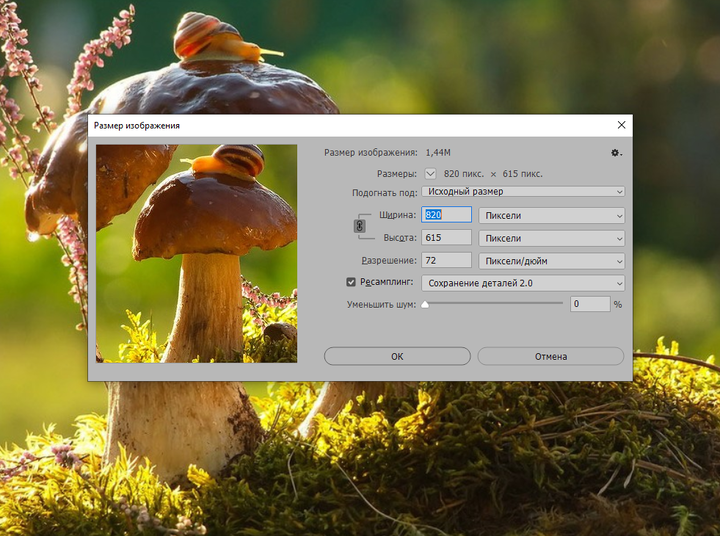Toggle the constrain proportions chain link icon
The image size is (720, 536).
click(360, 226)
